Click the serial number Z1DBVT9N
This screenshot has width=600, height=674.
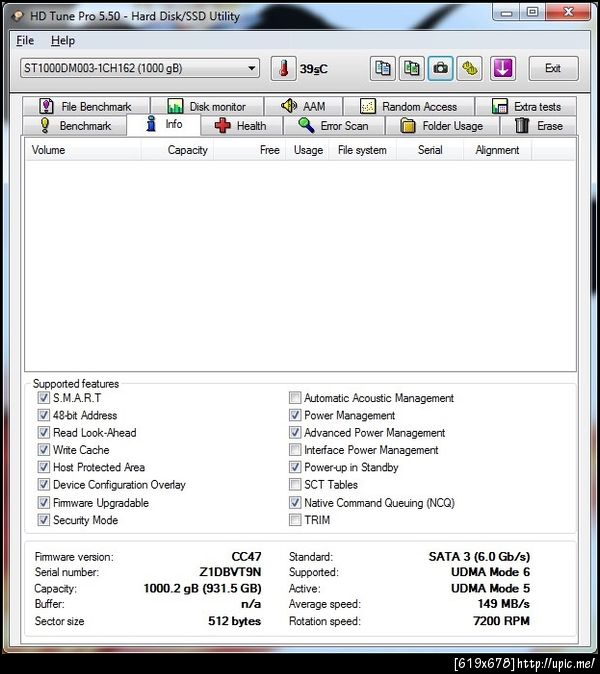230,572
